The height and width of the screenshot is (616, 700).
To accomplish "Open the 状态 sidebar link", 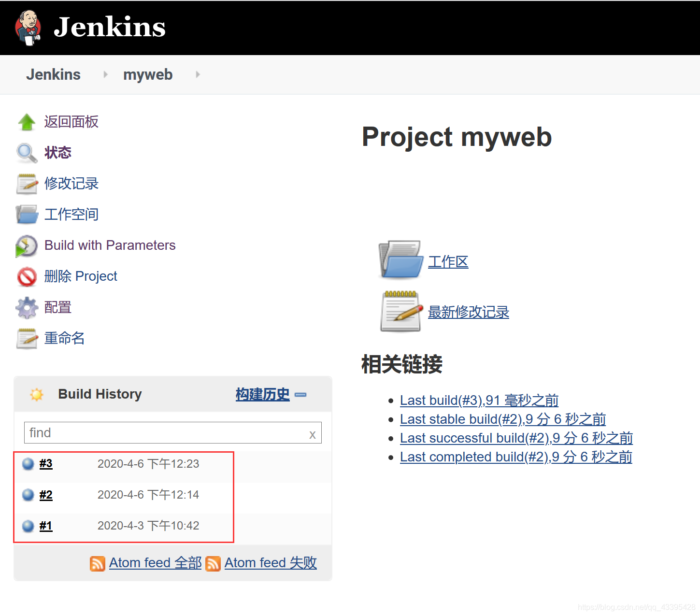I will 58,153.
